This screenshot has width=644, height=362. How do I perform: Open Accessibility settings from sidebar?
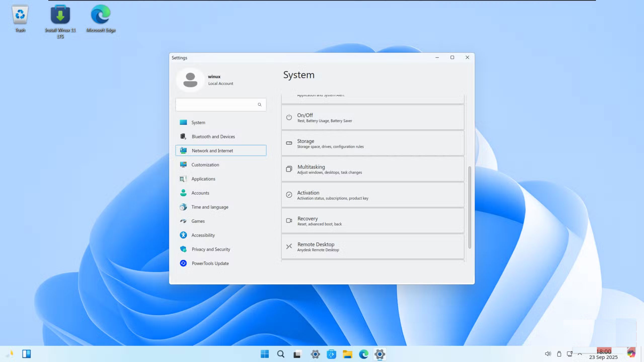tap(203, 235)
